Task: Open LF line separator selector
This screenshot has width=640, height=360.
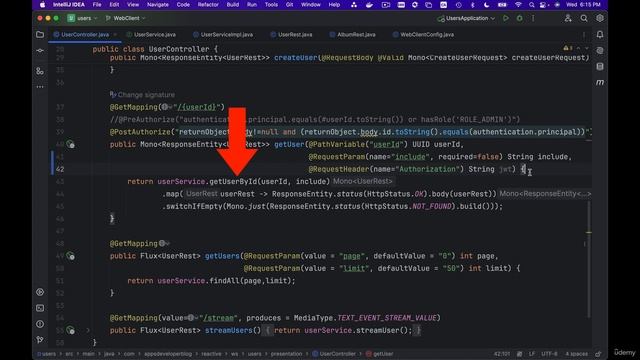Action: tap(532, 354)
